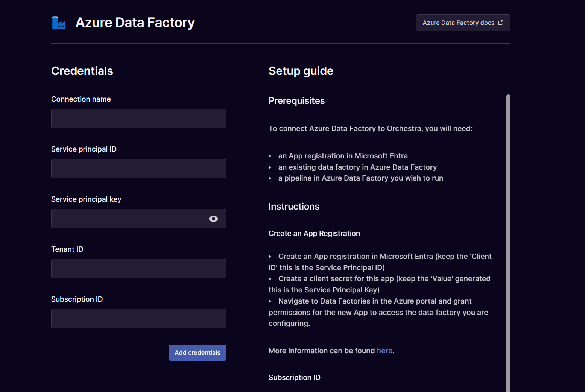Click the Setup guide heading
Screen dimensions: 585x392
coord(301,71)
